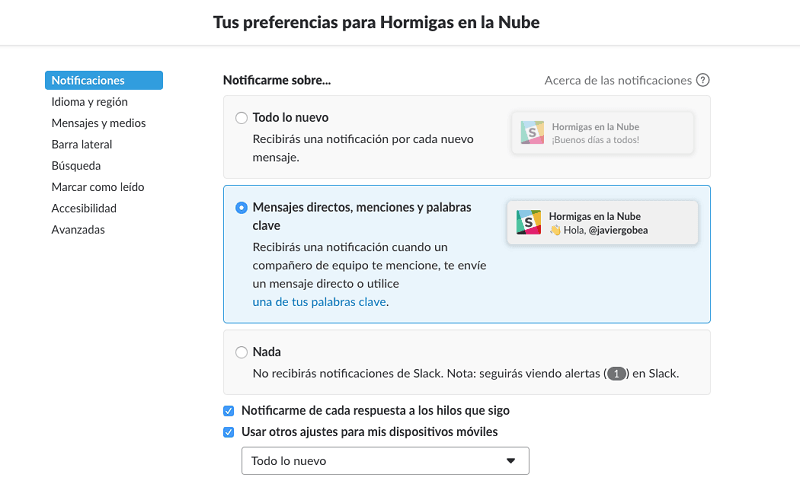This screenshot has height=484, width=800.
Task: Open the Accesibilidad section
Action: 84,209
